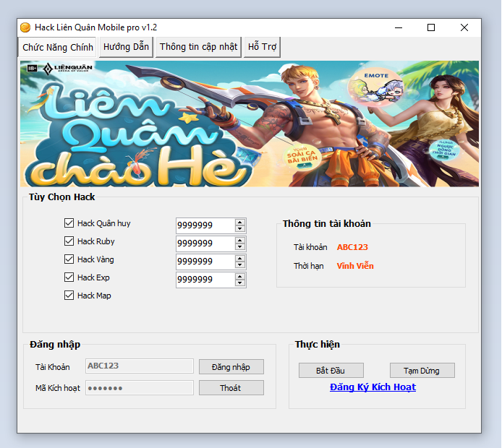This screenshot has height=448, width=502.
Task: Enable the Hack Quân huy checkbox
Action: tap(69, 223)
